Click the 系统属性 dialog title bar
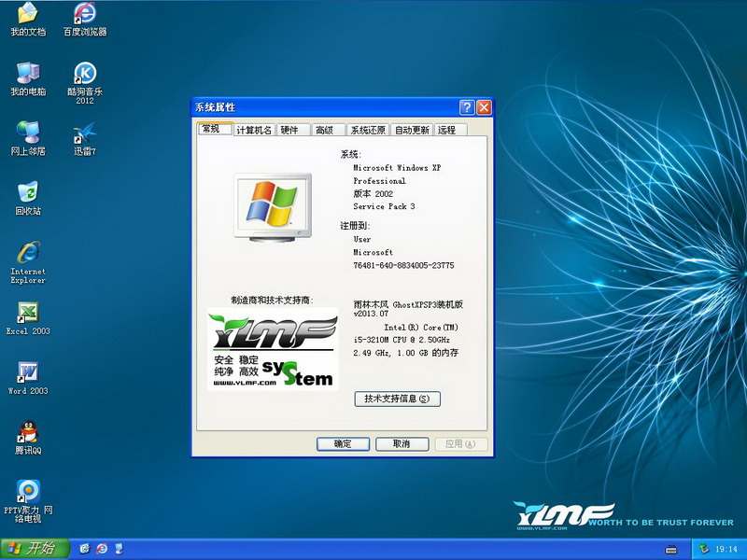The width and height of the screenshot is (747, 560). [x=342, y=107]
